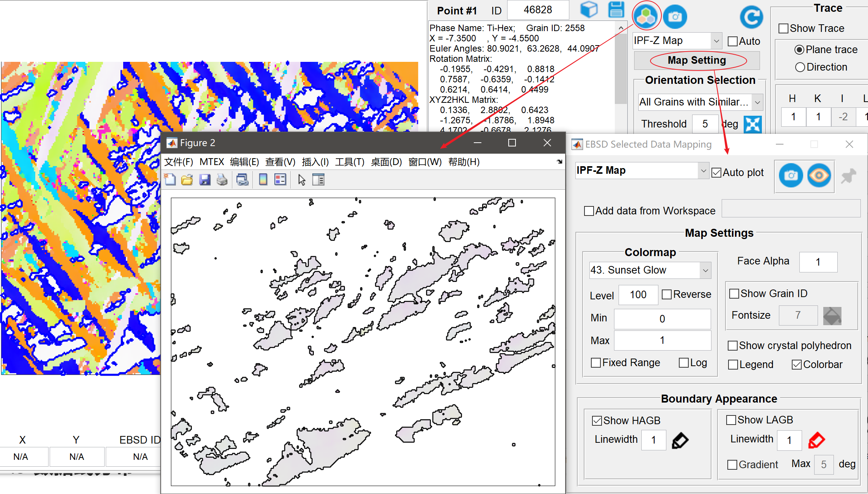Enable the Show LAGB checkbox
868x494 pixels.
731,420
